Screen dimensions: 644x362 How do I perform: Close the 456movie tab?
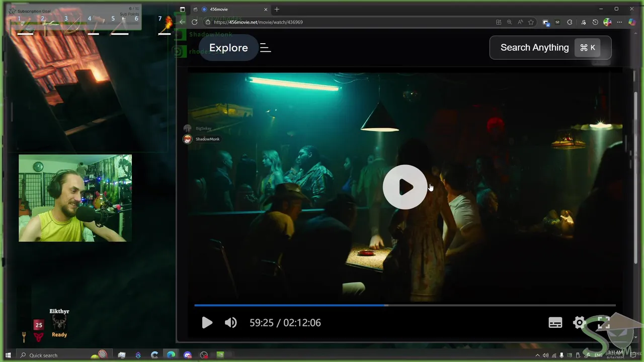tap(266, 9)
